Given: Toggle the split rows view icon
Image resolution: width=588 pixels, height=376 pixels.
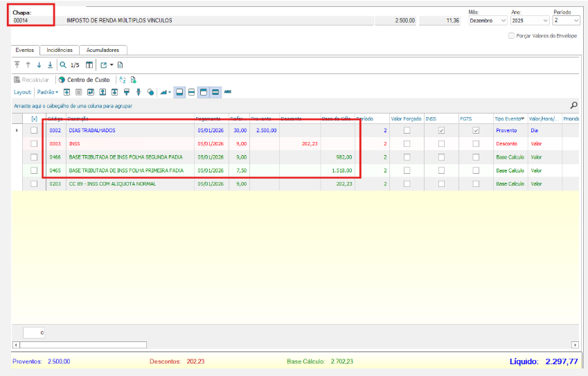Looking at the screenshot, I should 191,92.
